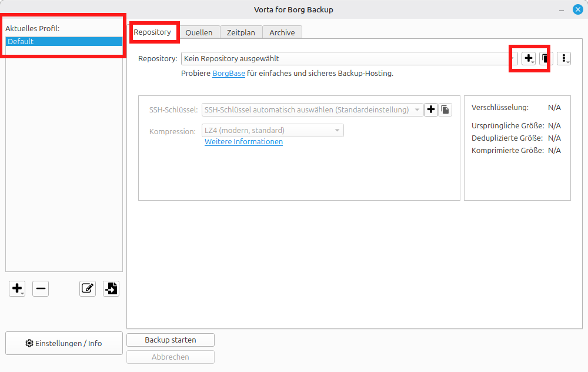Viewport: 588px width, 372px height.
Task: Open the Repository selection dropdown
Action: point(349,58)
